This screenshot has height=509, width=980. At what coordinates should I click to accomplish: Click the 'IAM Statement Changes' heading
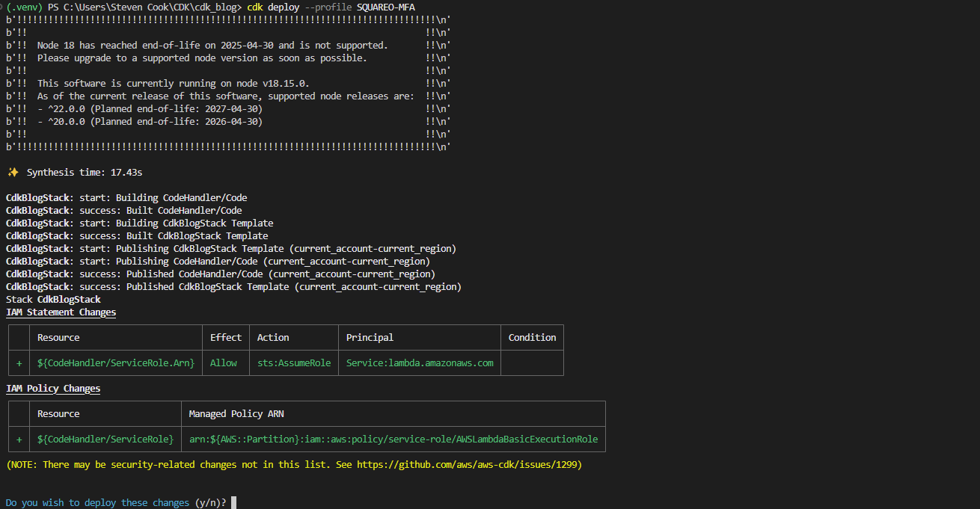[x=61, y=312]
